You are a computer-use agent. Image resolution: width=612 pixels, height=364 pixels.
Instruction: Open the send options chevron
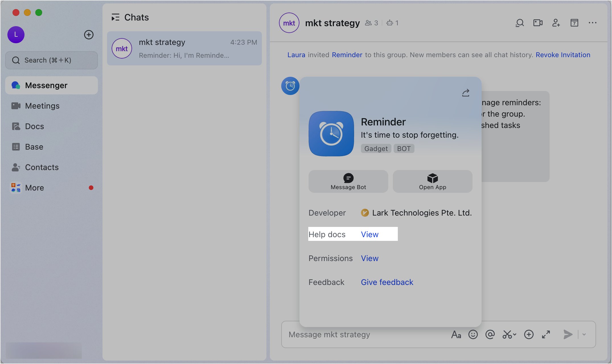(x=584, y=334)
